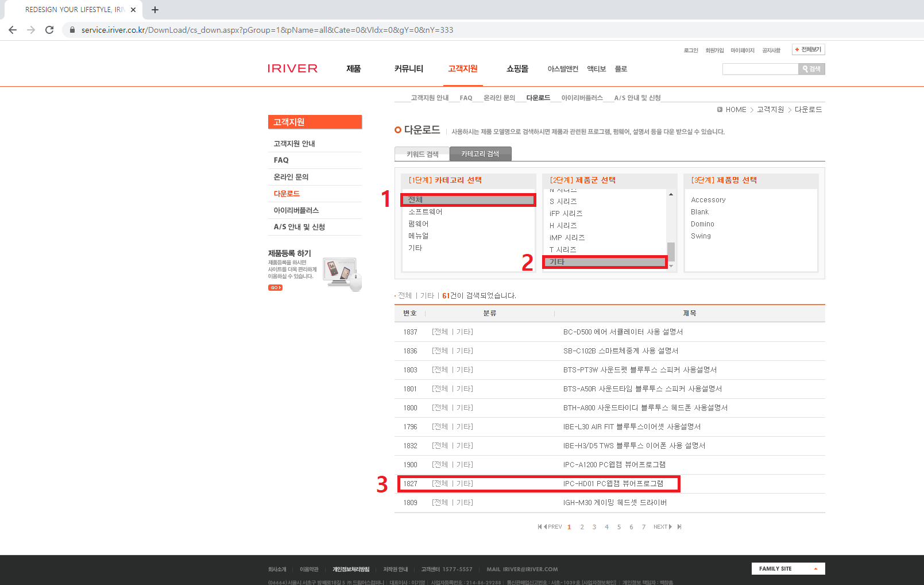Viewport: 924px width, 585px height.
Task: Open 온라인 문의 in the top submenu
Action: pos(499,98)
